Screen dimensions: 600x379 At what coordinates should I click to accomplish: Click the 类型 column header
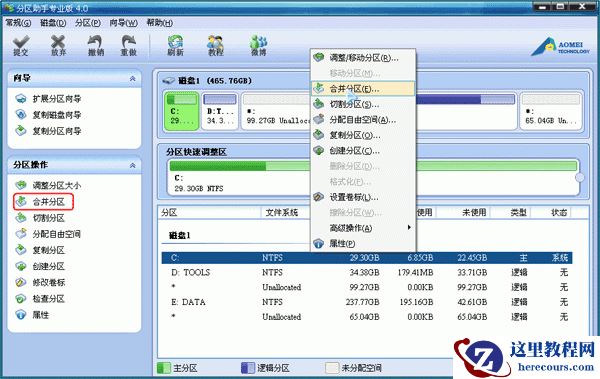coord(511,212)
